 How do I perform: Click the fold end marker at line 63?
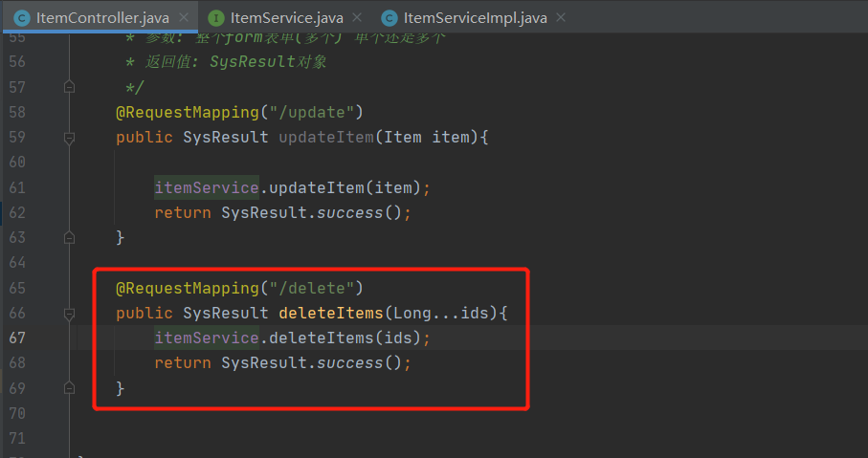point(69,238)
